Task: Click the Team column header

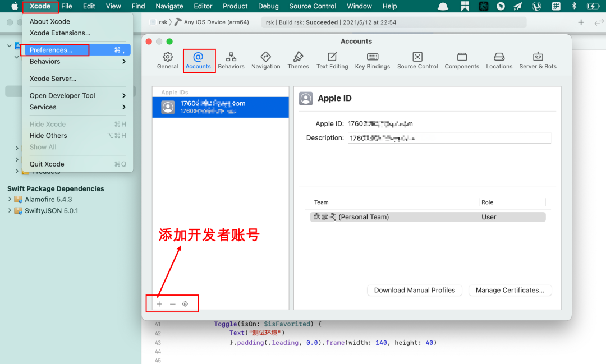Action: click(321, 202)
